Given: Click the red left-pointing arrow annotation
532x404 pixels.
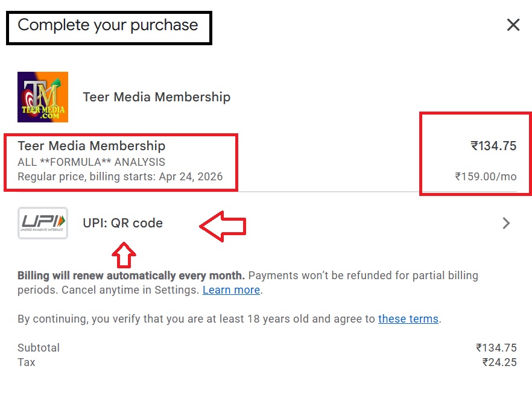Looking at the screenshot, I should coord(223,226).
